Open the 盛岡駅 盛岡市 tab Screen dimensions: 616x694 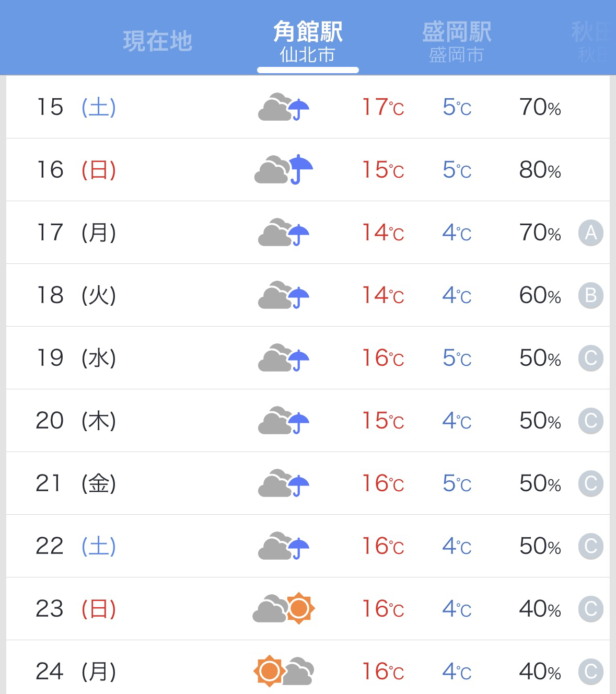coord(457,42)
